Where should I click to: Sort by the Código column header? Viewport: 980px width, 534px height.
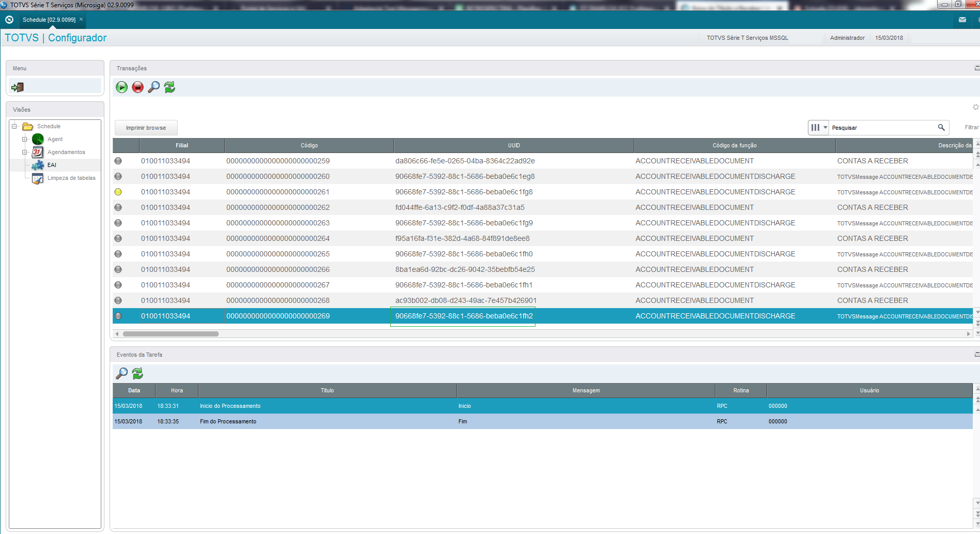tap(309, 145)
